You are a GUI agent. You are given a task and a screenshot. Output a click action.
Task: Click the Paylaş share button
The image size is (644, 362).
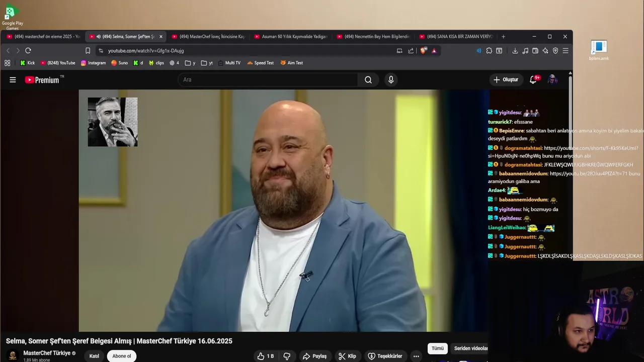coord(314,356)
